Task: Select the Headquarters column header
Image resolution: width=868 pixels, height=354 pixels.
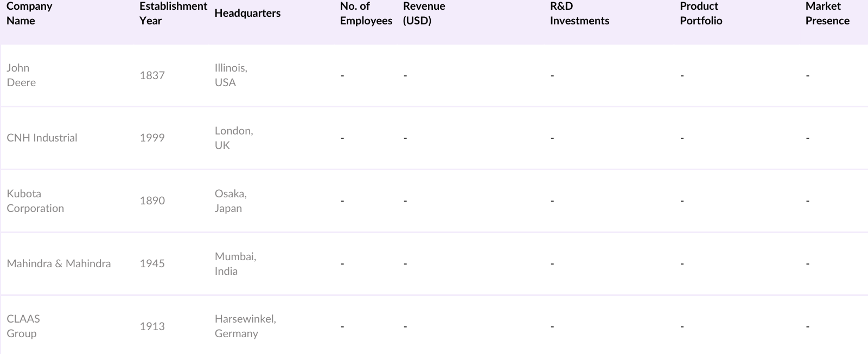Action: coord(247,14)
